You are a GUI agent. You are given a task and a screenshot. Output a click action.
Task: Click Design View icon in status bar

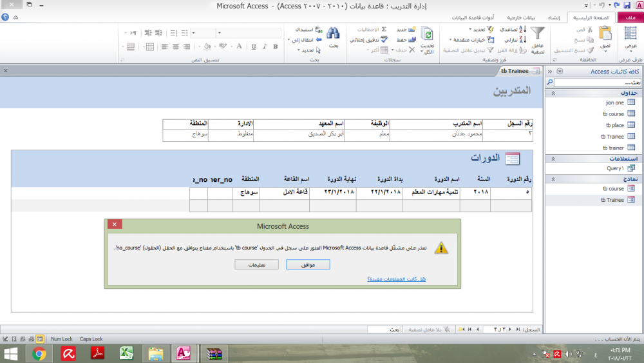click(5, 339)
